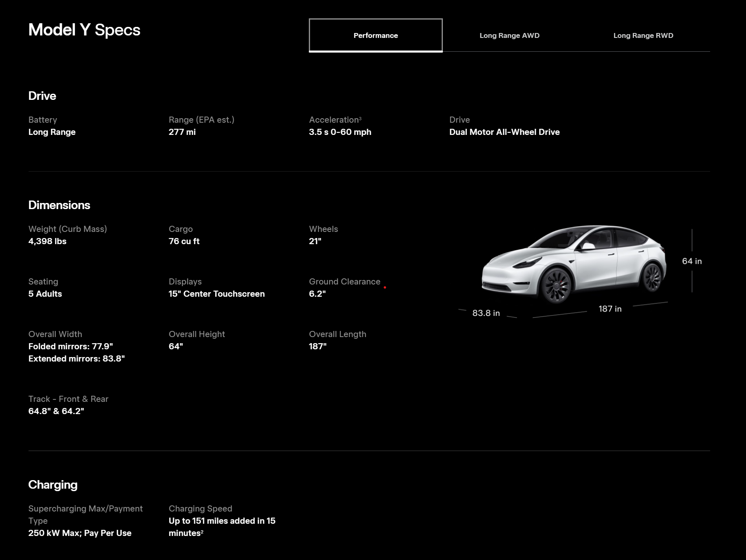Viewport: 746px width, 560px height.
Task: Click the track value 64.8" & 64.2"
Action: (56, 411)
